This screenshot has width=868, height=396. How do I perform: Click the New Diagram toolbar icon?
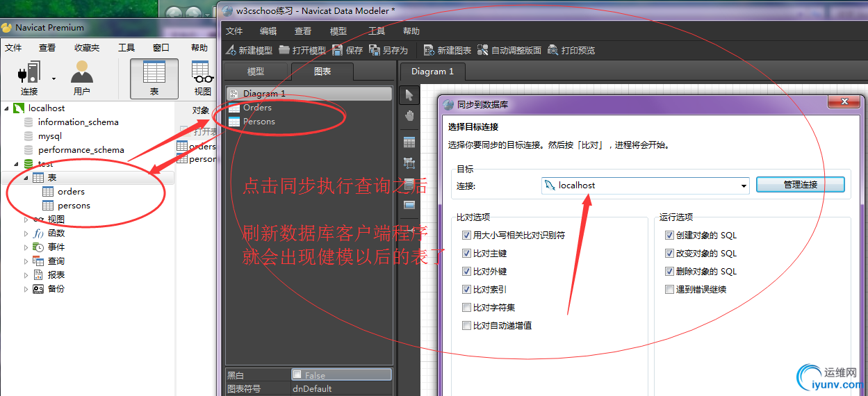pos(429,50)
